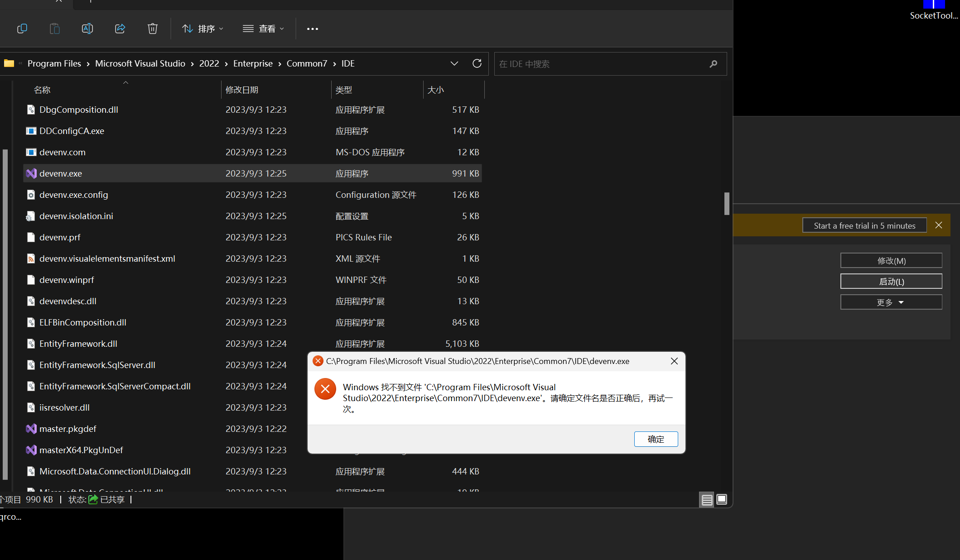Click the file list vertical scrollbar thumb

[727, 204]
